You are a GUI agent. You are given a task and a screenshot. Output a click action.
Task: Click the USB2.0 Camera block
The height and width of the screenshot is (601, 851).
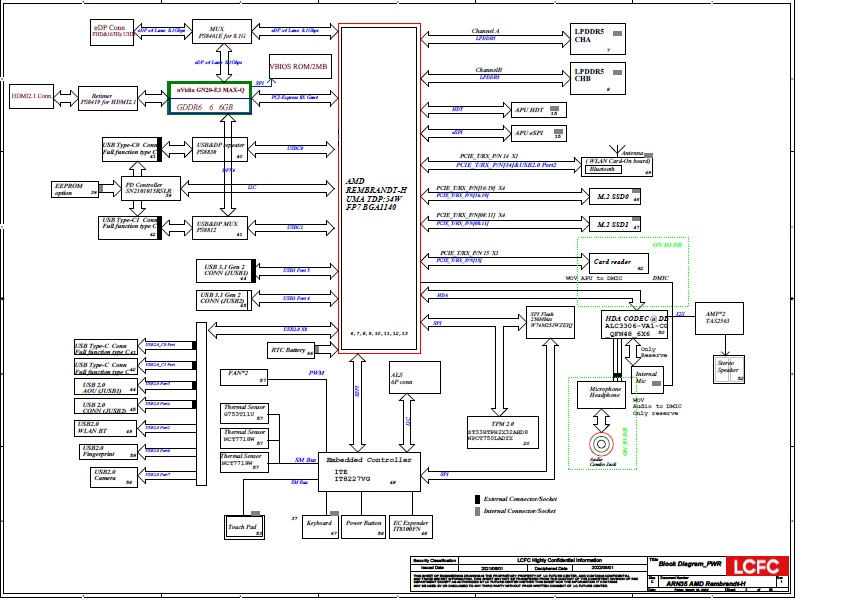pos(113,477)
